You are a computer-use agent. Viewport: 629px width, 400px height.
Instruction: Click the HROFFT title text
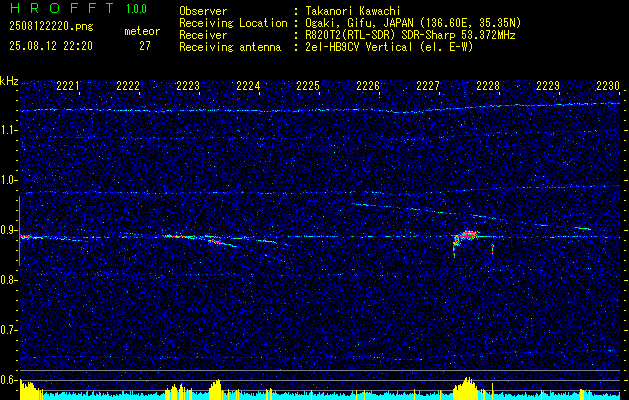(62, 8)
